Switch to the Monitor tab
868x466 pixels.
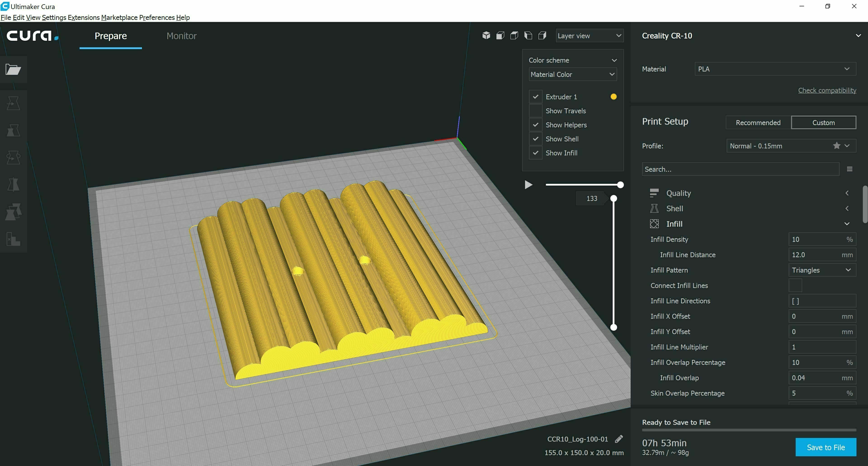tap(181, 36)
